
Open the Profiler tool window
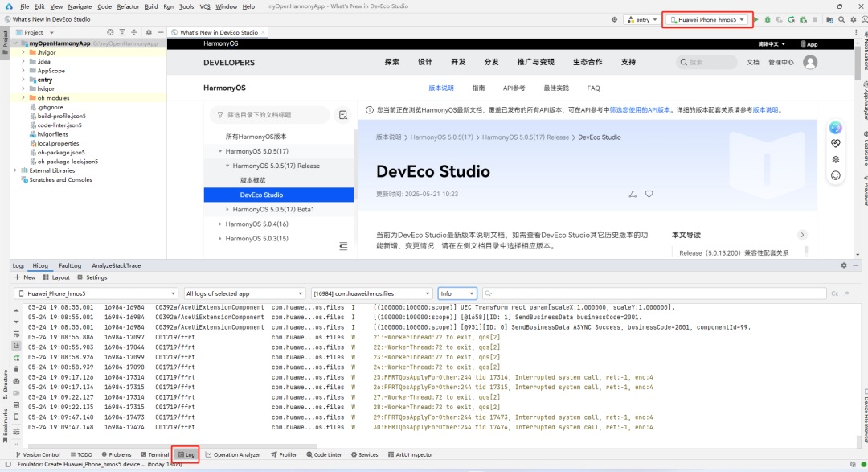[284, 455]
